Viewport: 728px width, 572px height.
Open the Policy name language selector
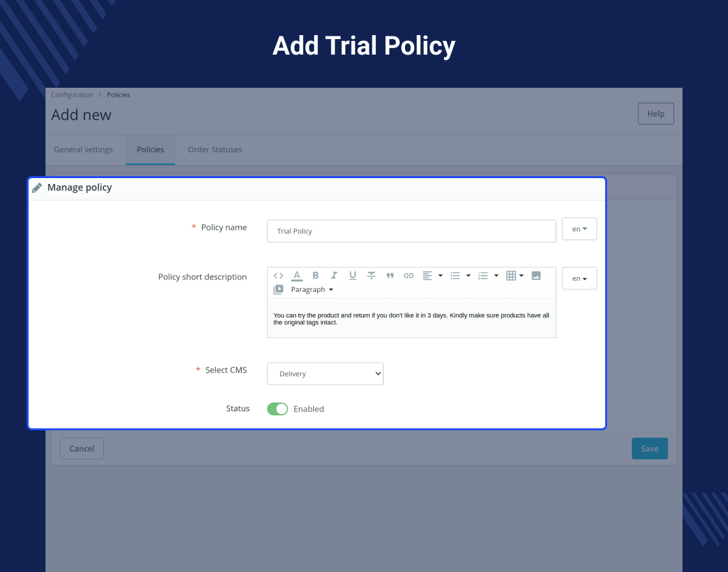pyautogui.click(x=579, y=229)
